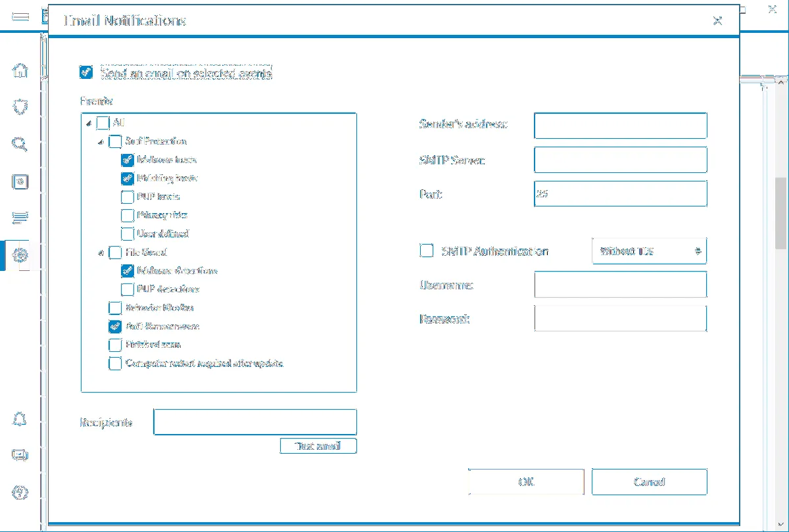789x532 pixels.
Task: Collapse the Surf Protection tree arrow
Action: tap(101, 142)
